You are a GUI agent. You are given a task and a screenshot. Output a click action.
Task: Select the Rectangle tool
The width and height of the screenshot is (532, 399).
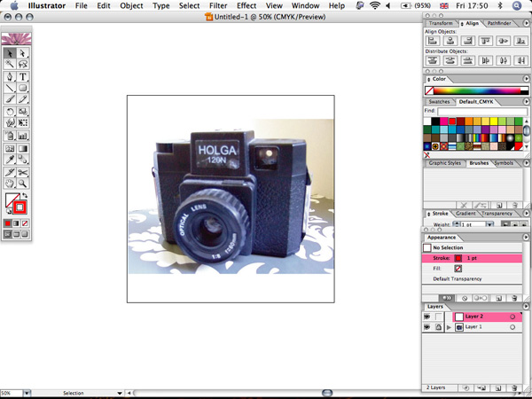click(x=23, y=88)
